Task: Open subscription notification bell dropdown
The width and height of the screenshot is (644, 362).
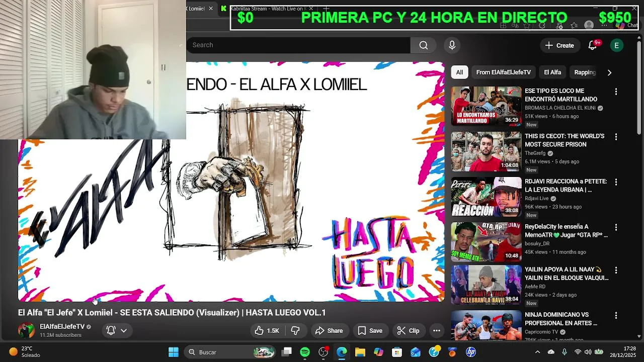Action: (x=116, y=330)
